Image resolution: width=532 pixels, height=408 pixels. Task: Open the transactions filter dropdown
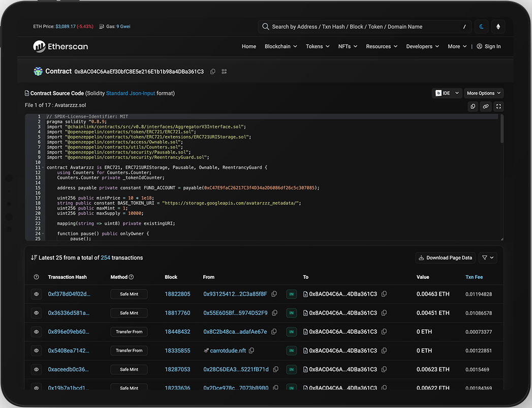click(x=488, y=258)
